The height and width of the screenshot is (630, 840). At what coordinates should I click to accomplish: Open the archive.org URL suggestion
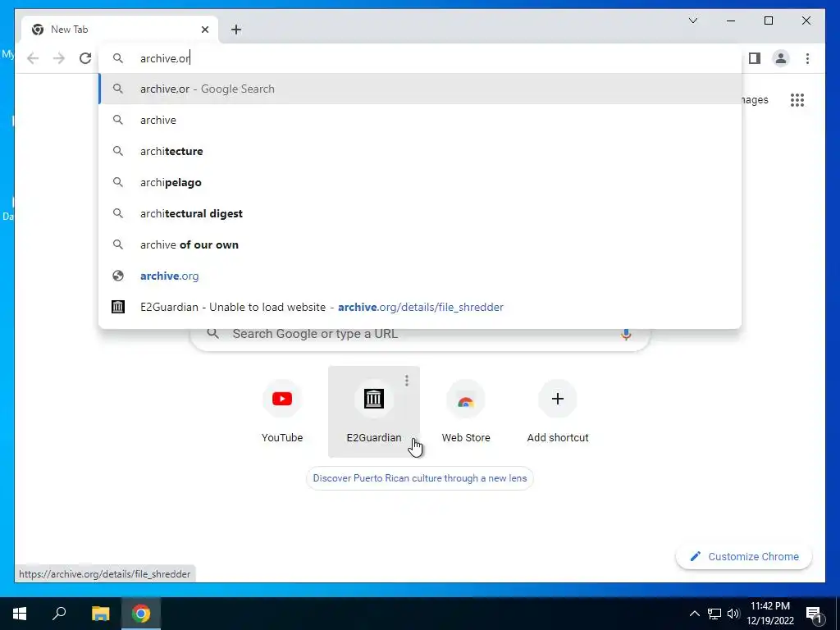pyautogui.click(x=420, y=276)
